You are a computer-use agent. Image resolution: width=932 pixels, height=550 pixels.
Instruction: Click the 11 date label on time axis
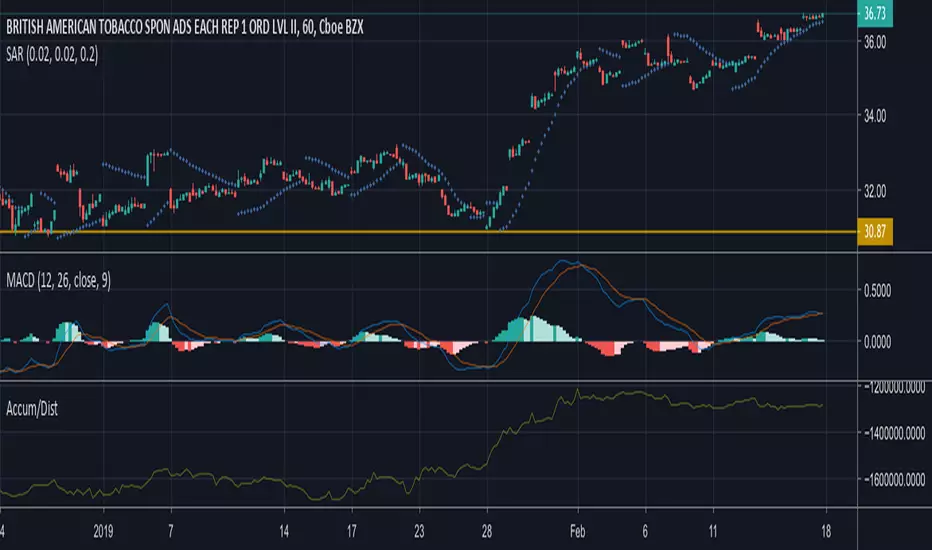pos(713,531)
